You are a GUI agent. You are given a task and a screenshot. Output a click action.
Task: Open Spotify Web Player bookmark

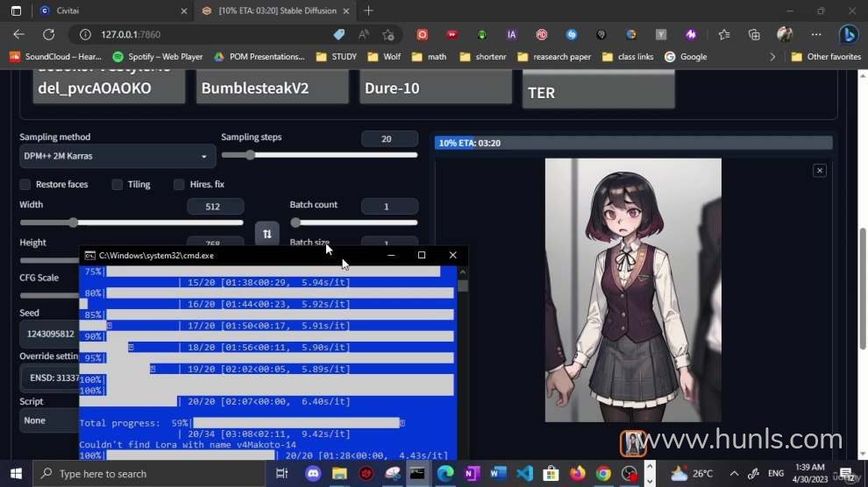click(x=158, y=57)
